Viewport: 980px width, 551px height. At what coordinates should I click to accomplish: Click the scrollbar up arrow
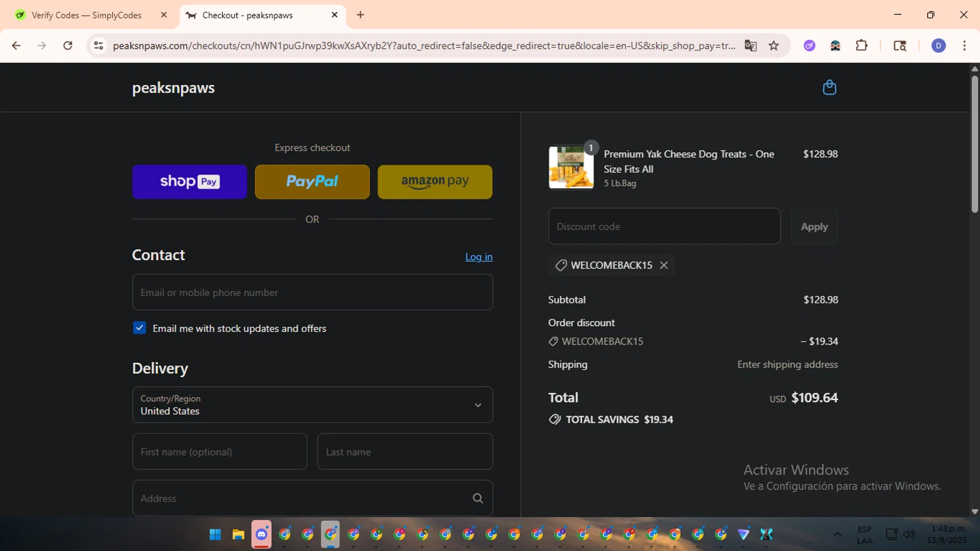pyautogui.click(x=975, y=68)
